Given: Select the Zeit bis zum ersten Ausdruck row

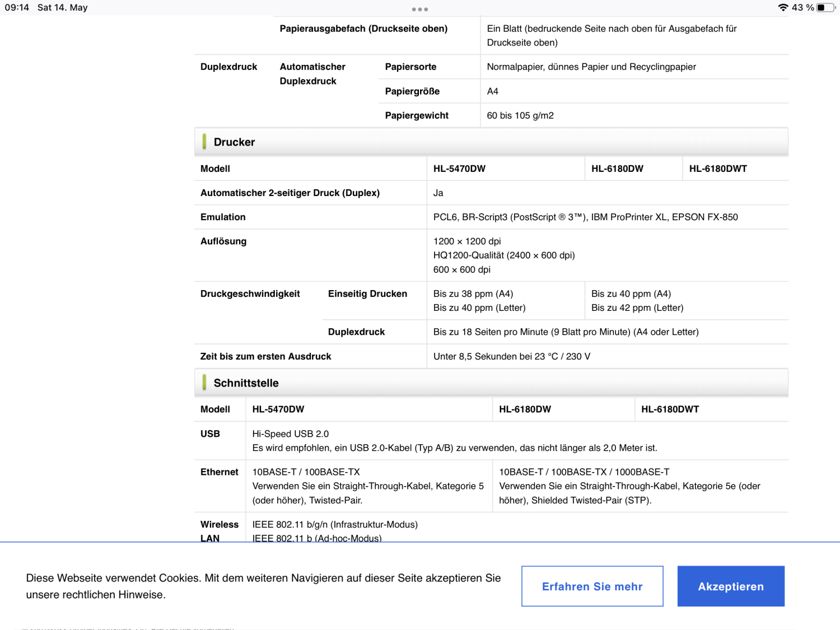Looking at the screenshot, I should coord(265,356).
